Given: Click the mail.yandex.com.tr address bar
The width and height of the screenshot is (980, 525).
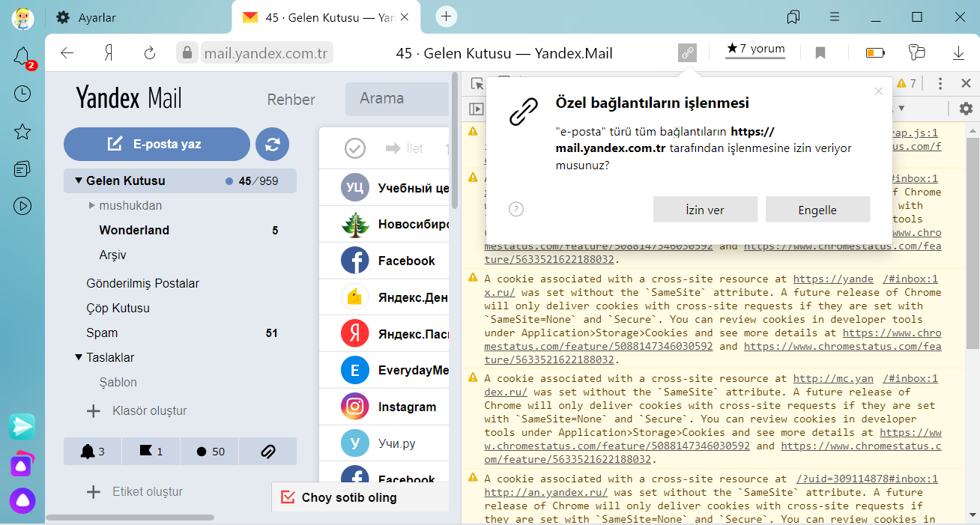Looking at the screenshot, I should pyautogui.click(x=267, y=53).
